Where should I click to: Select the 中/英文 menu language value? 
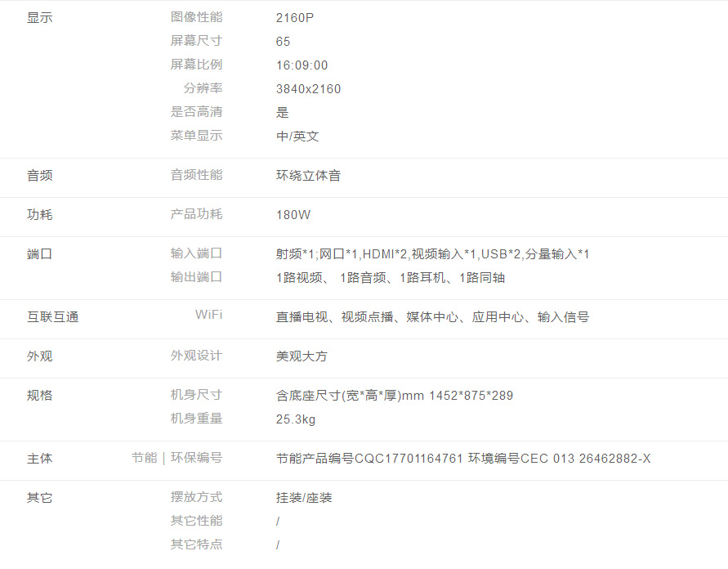[297, 137]
